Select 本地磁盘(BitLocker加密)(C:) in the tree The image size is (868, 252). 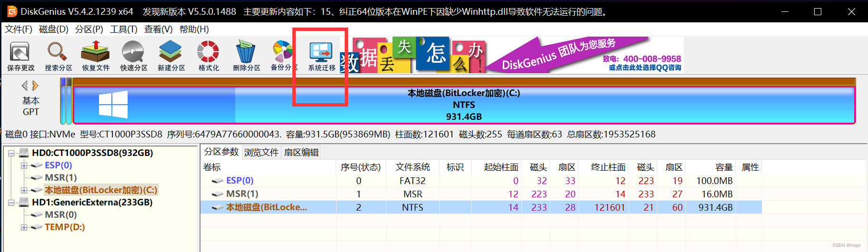click(101, 190)
